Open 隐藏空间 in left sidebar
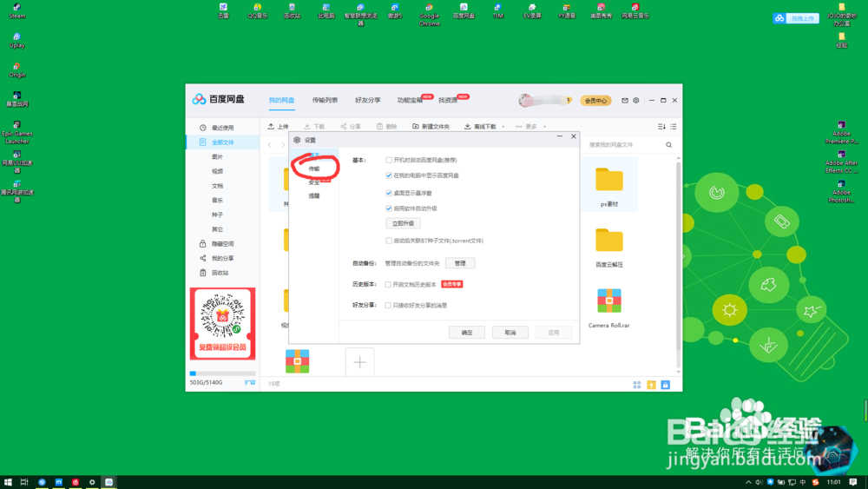This screenshot has width=868, height=489. [x=222, y=244]
